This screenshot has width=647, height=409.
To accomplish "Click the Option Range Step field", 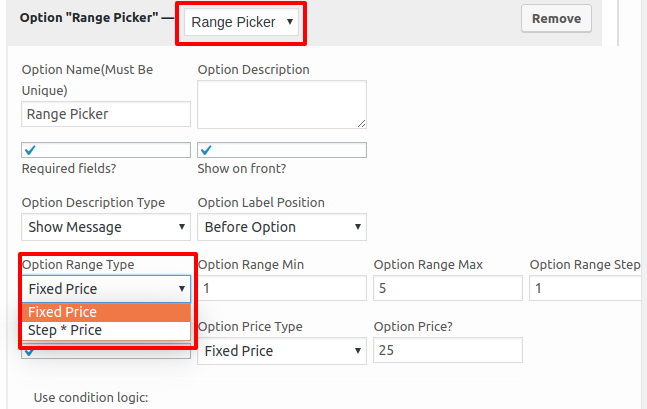I will pyautogui.click(x=588, y=288).
